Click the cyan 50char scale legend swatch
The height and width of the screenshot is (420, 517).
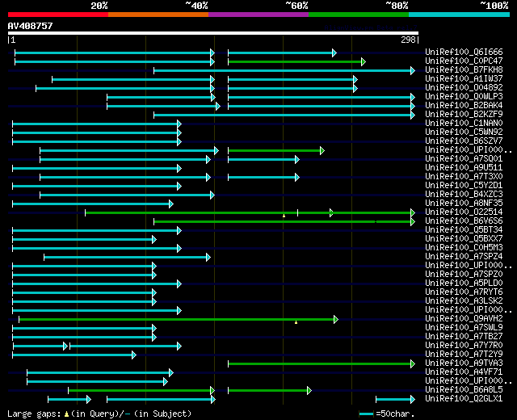click(x=366, y=414)
